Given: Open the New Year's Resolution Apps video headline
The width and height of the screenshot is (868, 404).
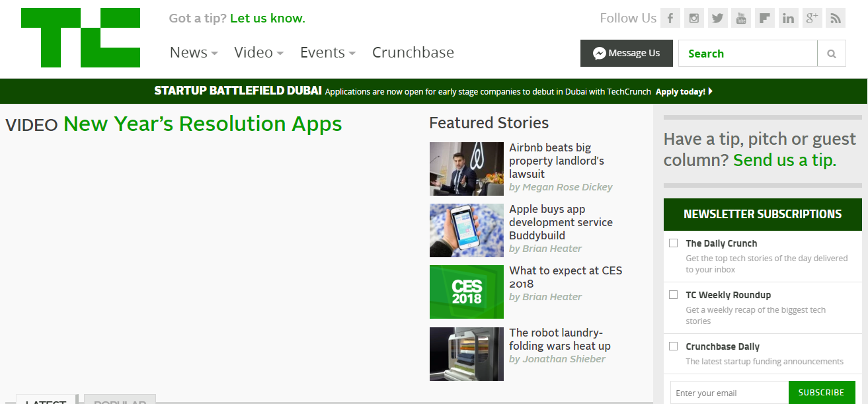Looking at the screenshot, I should (203, 124).
